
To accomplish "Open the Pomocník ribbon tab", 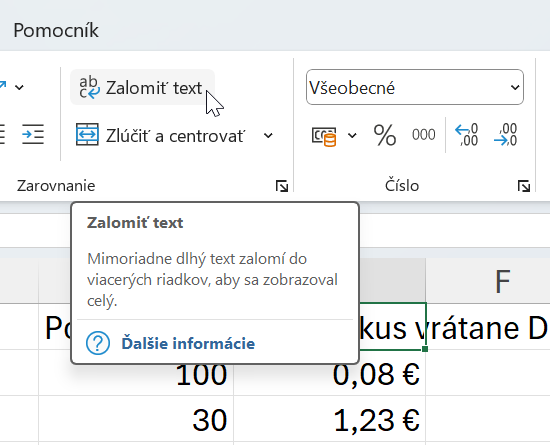I will pyautogui.click(x=56, y=30).
